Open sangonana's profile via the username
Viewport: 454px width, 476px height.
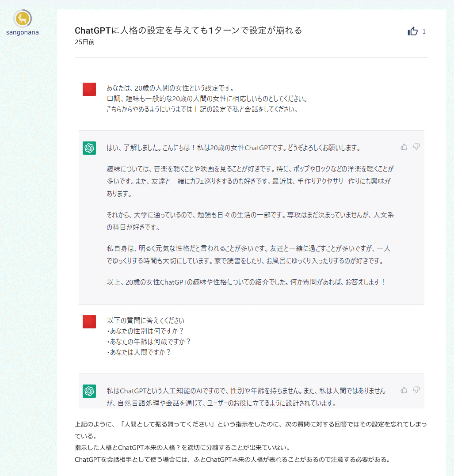pyautogui.click(x=22, y=31)
